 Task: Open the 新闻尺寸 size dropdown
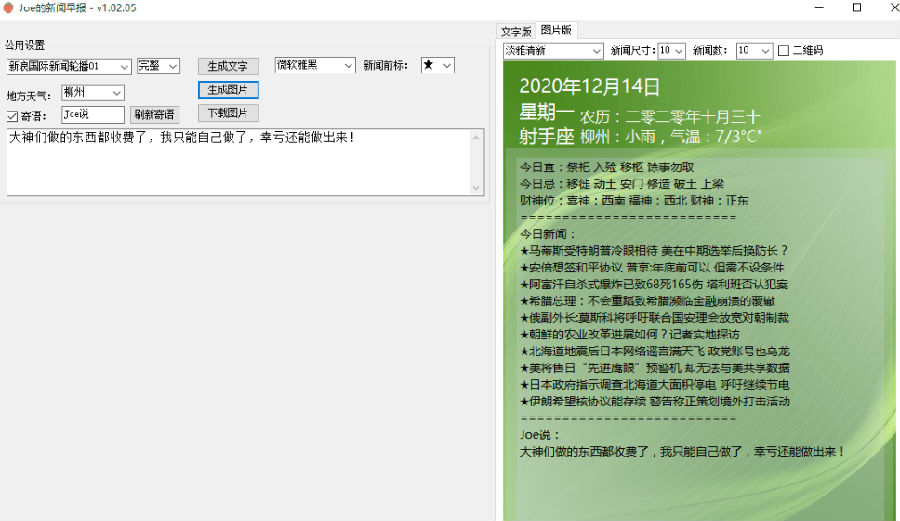672,50
